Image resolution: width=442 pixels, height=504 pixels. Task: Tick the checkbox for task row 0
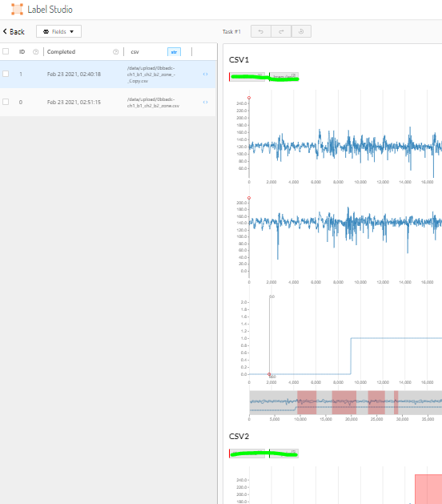point(6,102)
